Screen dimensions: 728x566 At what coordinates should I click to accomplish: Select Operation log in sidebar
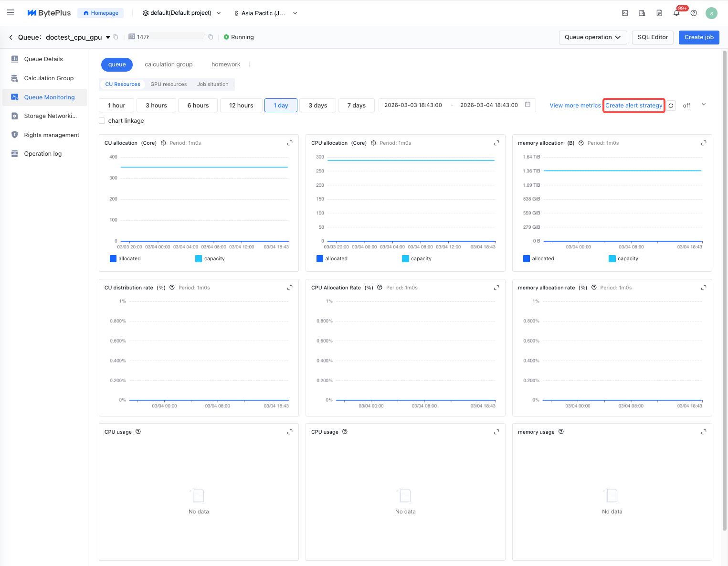click(x=43, y=154)
